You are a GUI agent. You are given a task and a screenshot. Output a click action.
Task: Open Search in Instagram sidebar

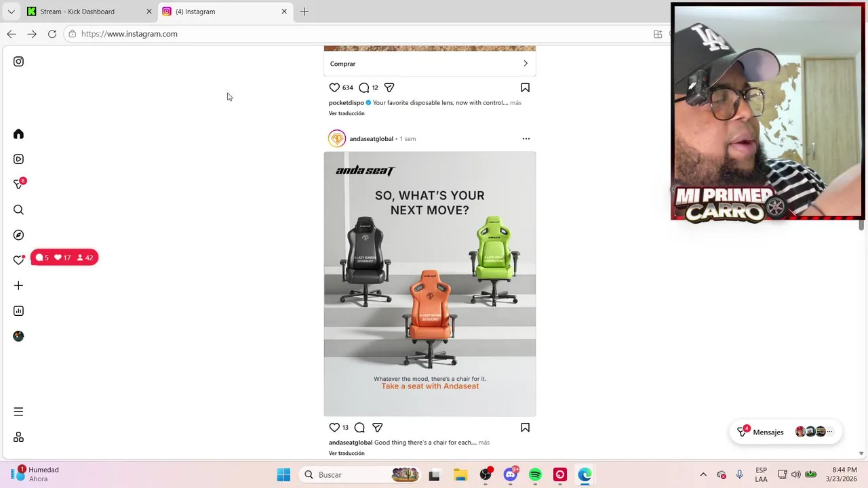[x=18, y=210]
